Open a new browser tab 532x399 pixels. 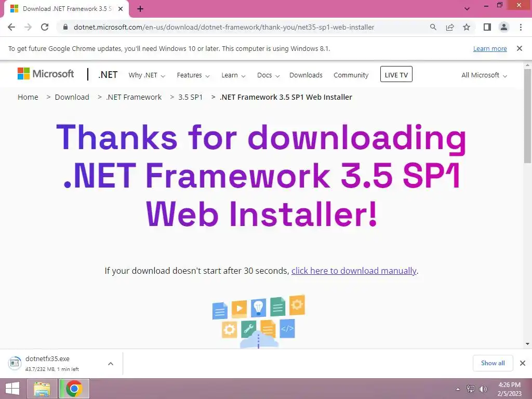coord(140,9)
